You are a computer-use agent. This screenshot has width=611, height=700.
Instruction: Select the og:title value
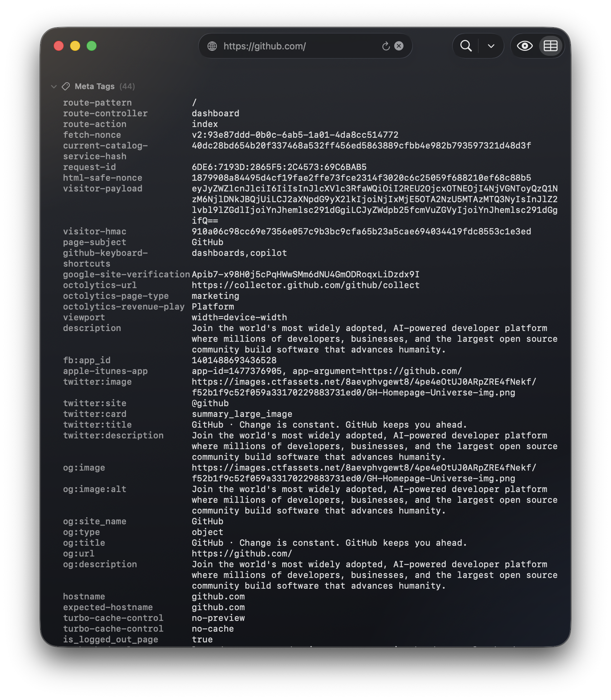point(329,543)
